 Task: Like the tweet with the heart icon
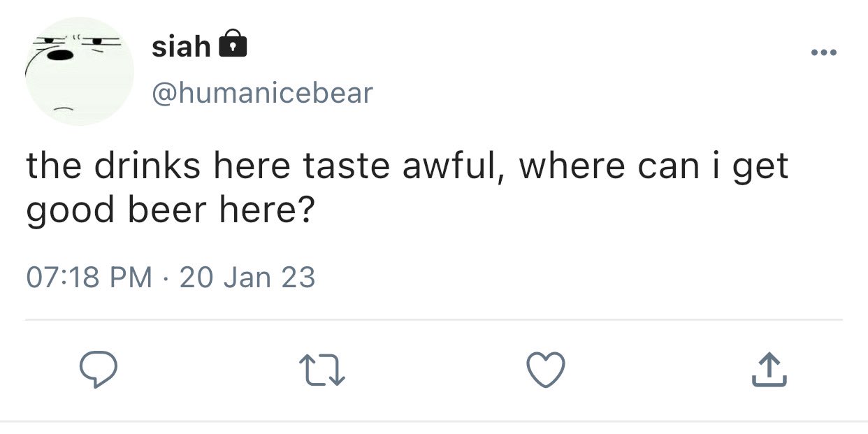[x=546, y=370]
